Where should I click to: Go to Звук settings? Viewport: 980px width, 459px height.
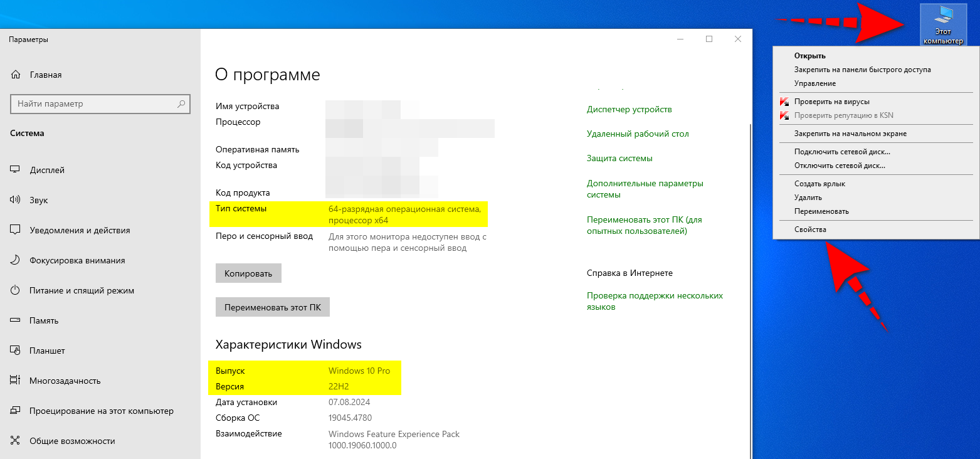click(100, 200)
